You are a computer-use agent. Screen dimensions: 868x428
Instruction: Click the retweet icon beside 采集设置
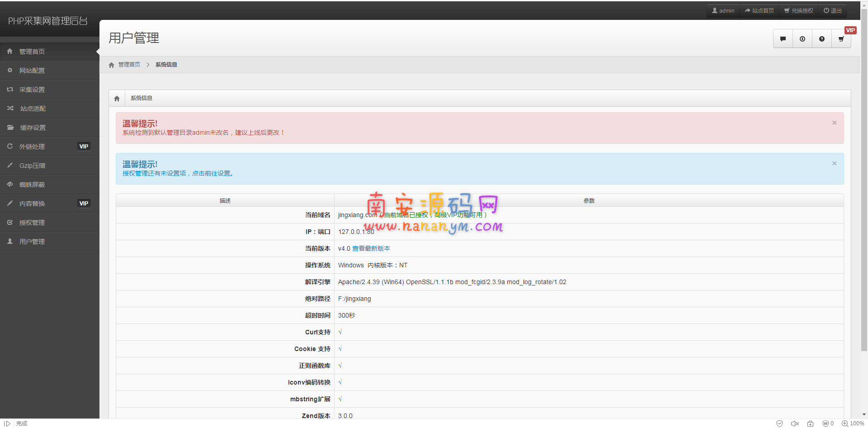tap(10, 89)
